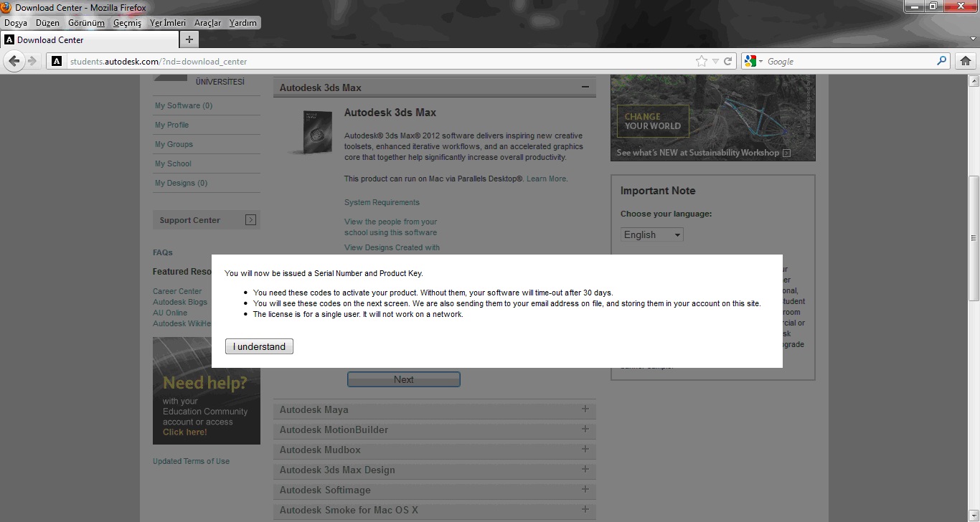Click the Firefox logo in title bar
980x522 pixels.
(x=6, y=7)
